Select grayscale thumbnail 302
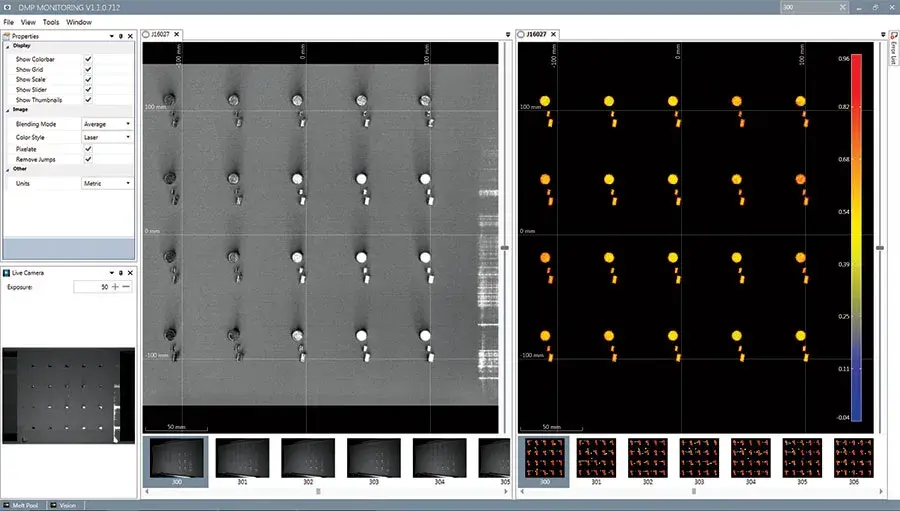900x511 pixels. pos(307,458)
